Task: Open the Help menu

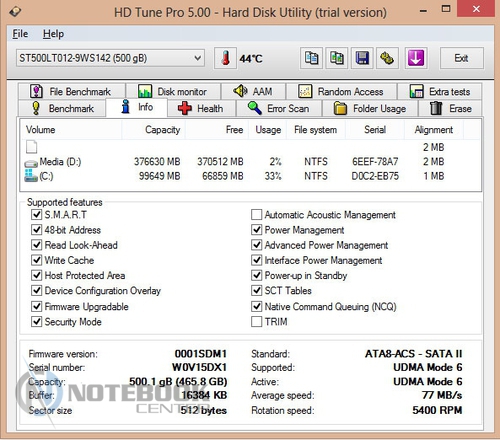Action: tap(53, 34)
